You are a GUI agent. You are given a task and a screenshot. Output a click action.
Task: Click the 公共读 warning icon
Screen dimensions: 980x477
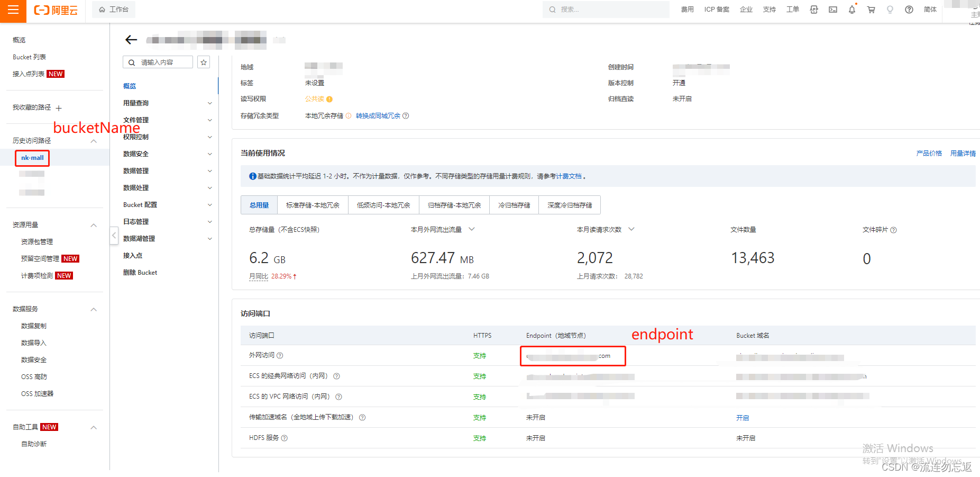click(x=329, y=99)
